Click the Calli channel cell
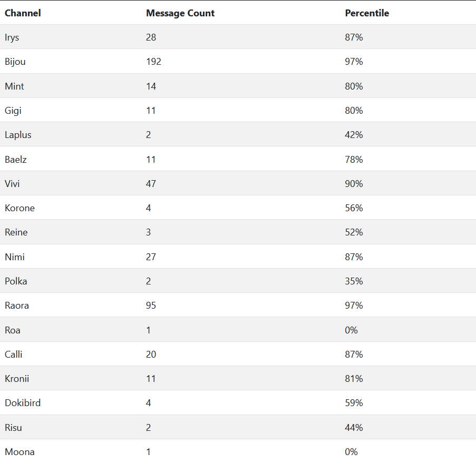 click(x=14, y=354)
